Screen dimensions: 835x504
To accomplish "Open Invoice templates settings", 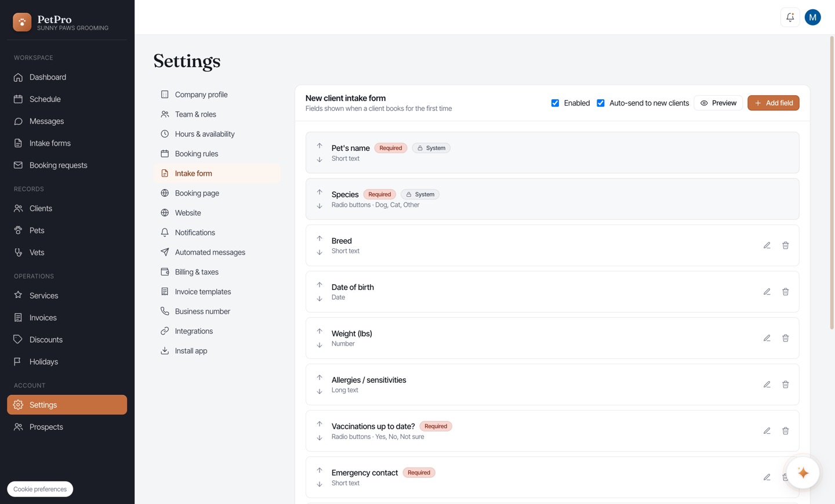I will pyautogui.click(x=217, y=292).
